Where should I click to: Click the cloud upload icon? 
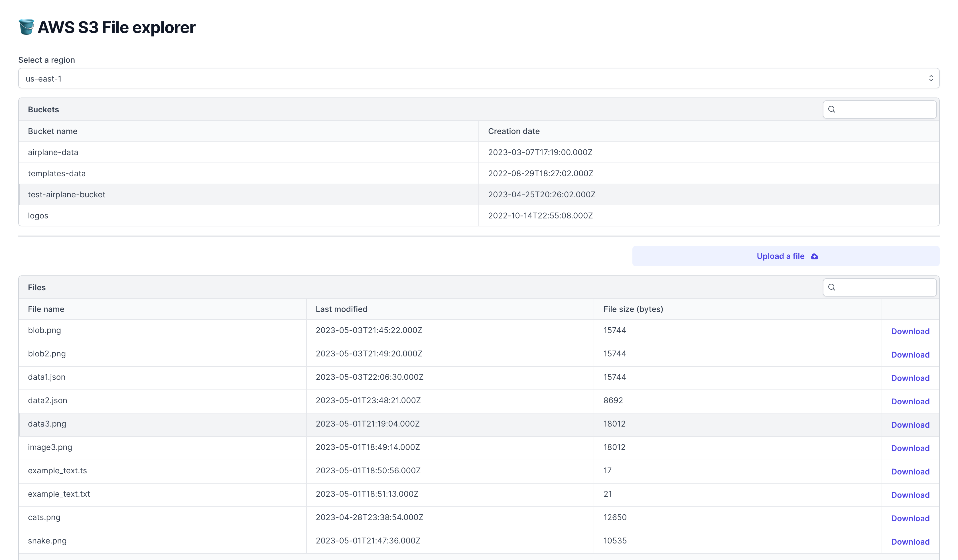(x=814, y=257)
